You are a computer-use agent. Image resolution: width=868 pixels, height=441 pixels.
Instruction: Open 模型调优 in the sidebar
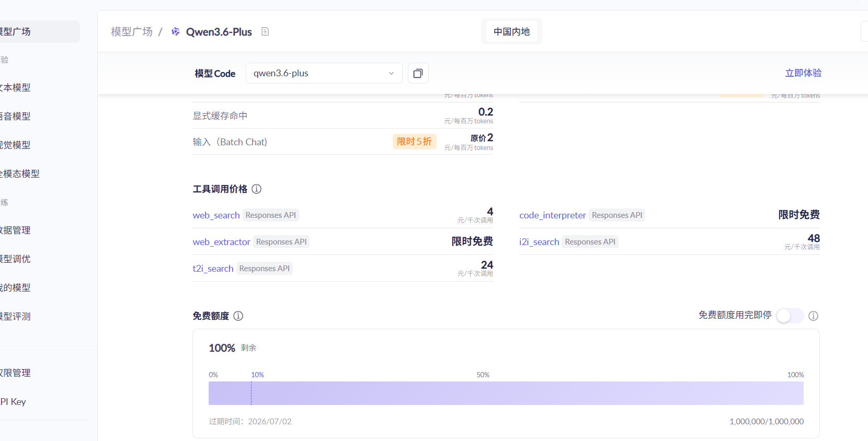[x=16, y=259]
